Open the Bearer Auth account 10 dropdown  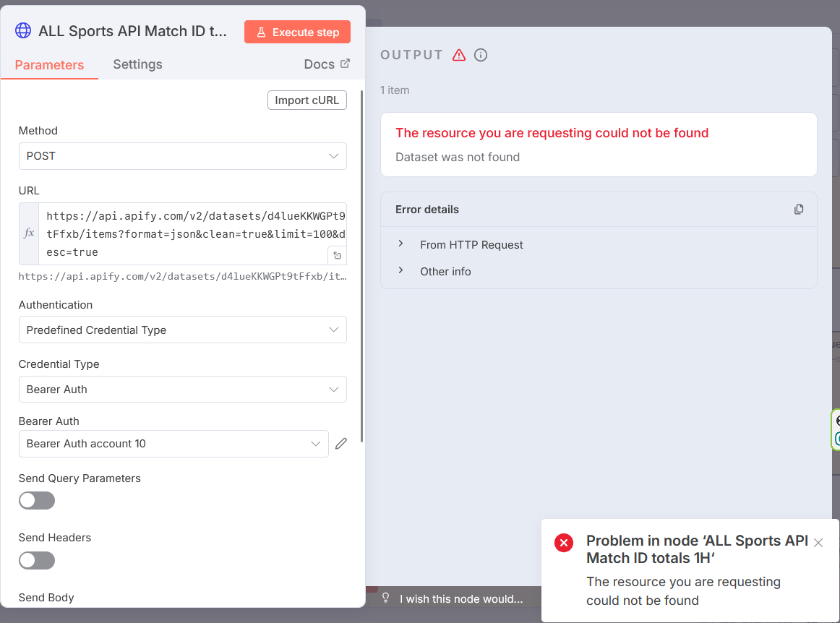[173, 444]
